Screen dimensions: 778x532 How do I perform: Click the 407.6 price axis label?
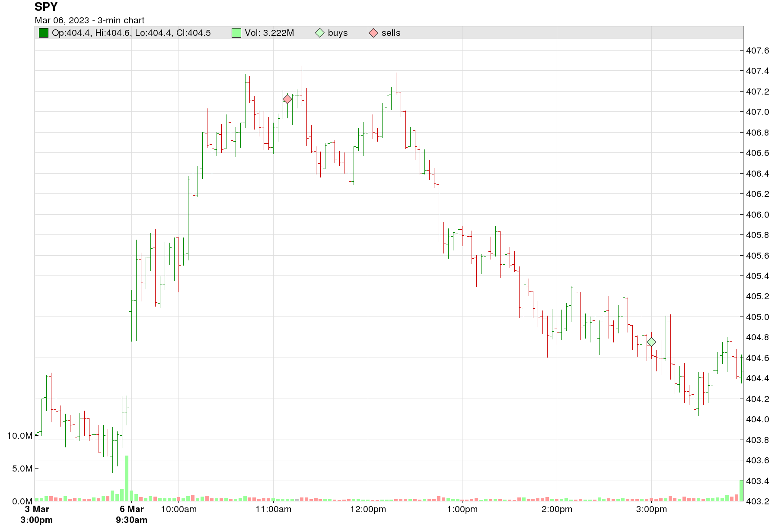pos(758,51)
